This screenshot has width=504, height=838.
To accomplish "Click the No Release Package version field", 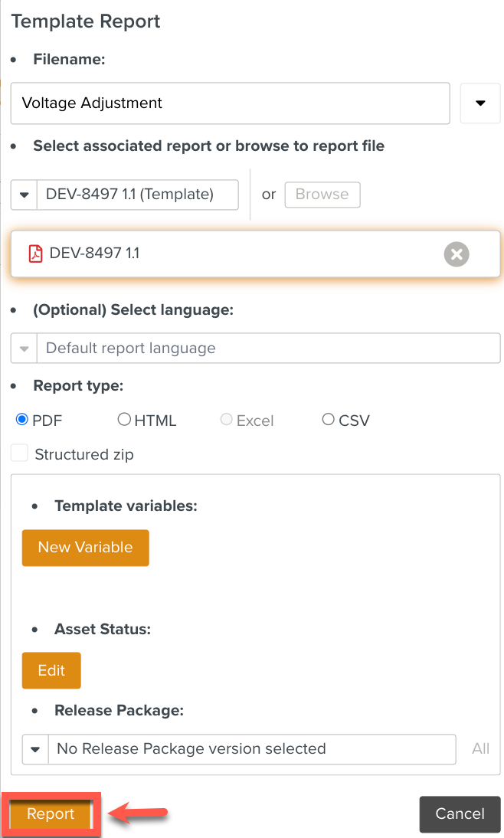I will (x=251, y=749).
